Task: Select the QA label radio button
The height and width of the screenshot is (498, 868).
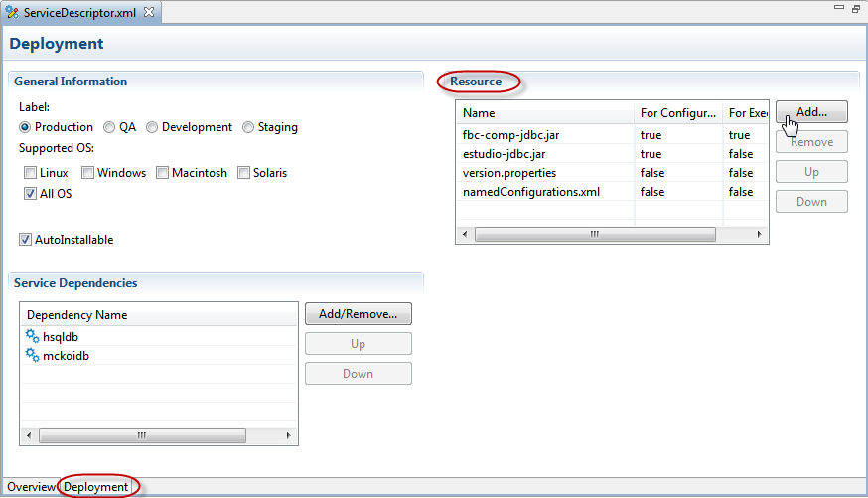Action: (109, 127)
